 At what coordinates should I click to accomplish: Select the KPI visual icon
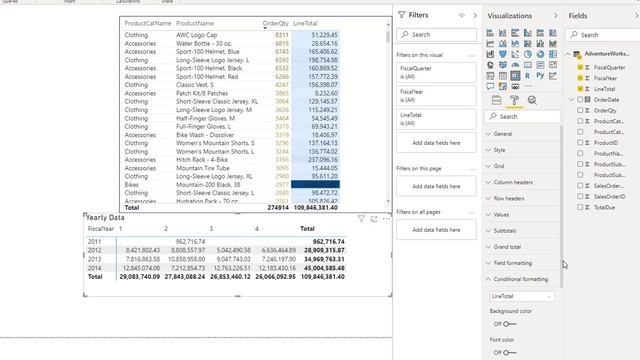pos(553,65)
